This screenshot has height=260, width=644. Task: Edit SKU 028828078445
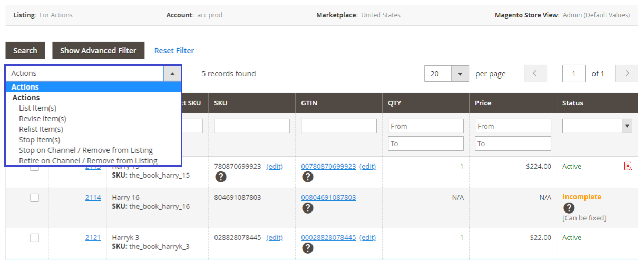pos(275,237)
